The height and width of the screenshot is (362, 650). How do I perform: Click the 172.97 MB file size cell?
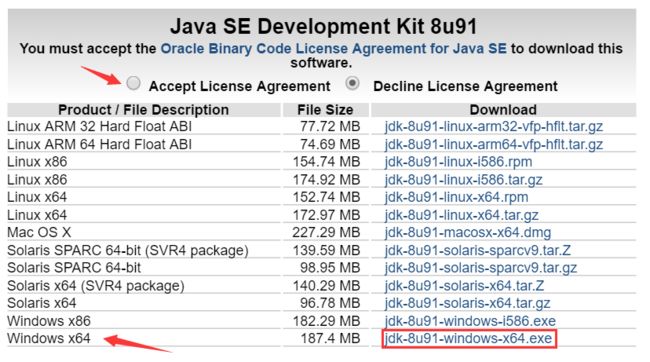pyautogui.click(x=326, y=215)
